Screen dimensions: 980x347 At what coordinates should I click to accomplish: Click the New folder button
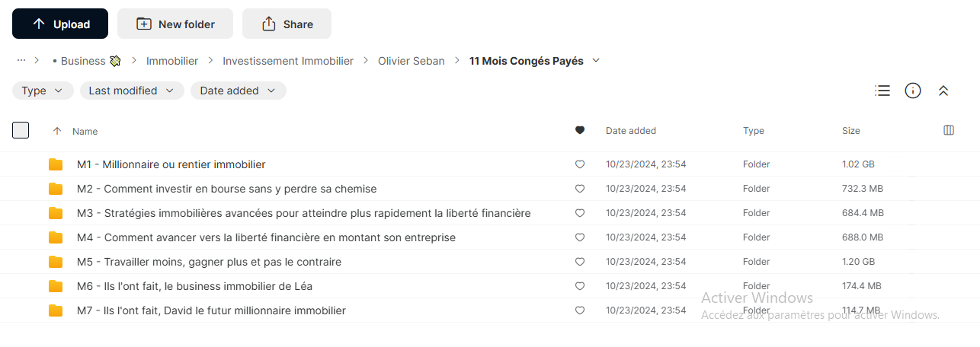[x=175, y=24]
